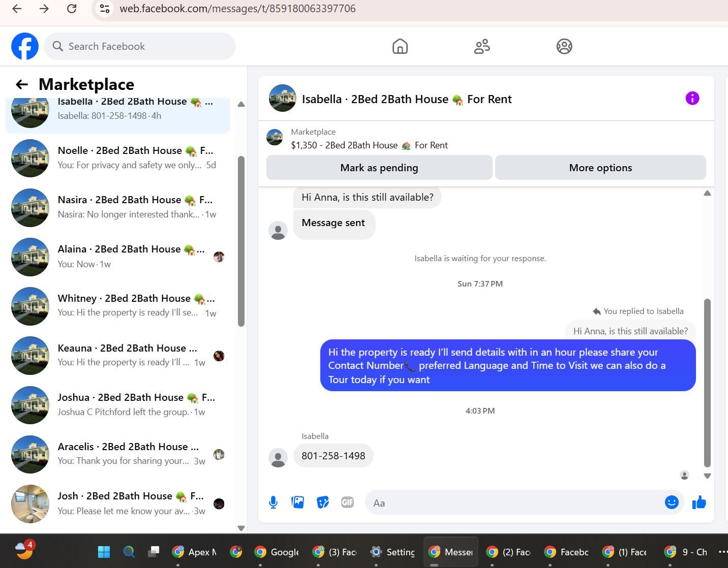Screen dimensions: 728x568
Task: Switch to '(3) Fac' taskbar window
Action: [335, 552]
